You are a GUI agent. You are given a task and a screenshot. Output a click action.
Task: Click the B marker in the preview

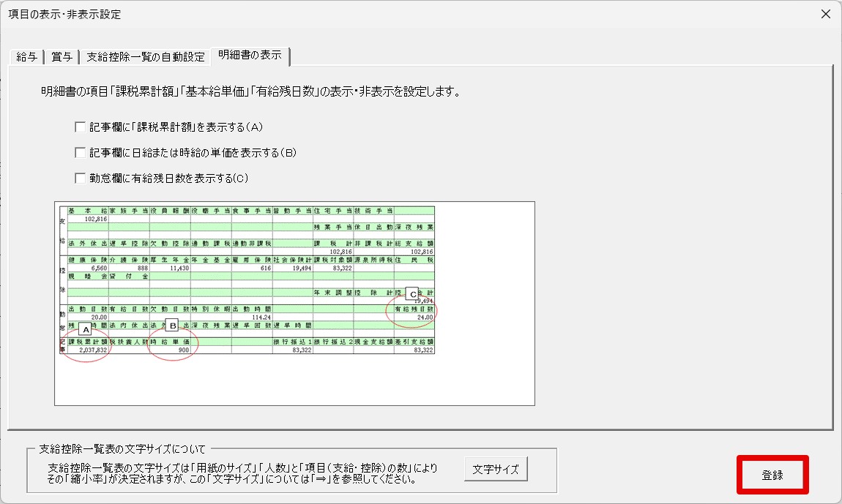[x=172, y=326]
